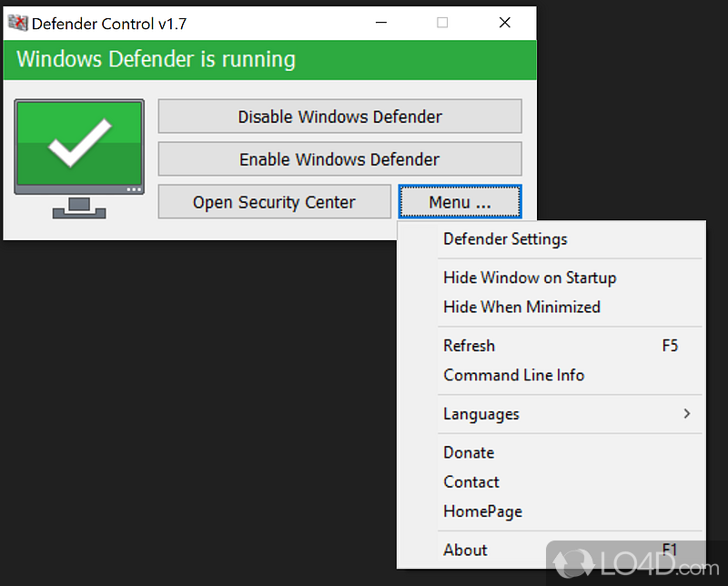Screen dimensions: 728x586
Task: Toggle Hide When Minimized
Action: [x=521, y=308]
